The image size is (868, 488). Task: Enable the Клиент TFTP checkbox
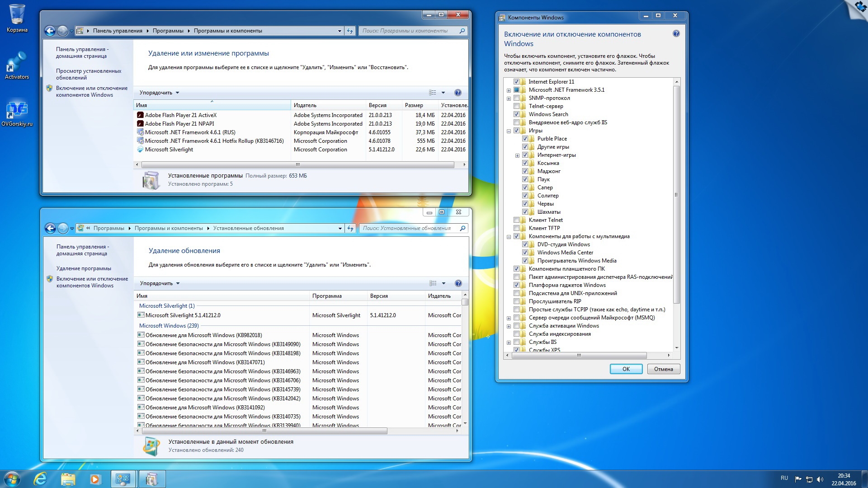516,228
